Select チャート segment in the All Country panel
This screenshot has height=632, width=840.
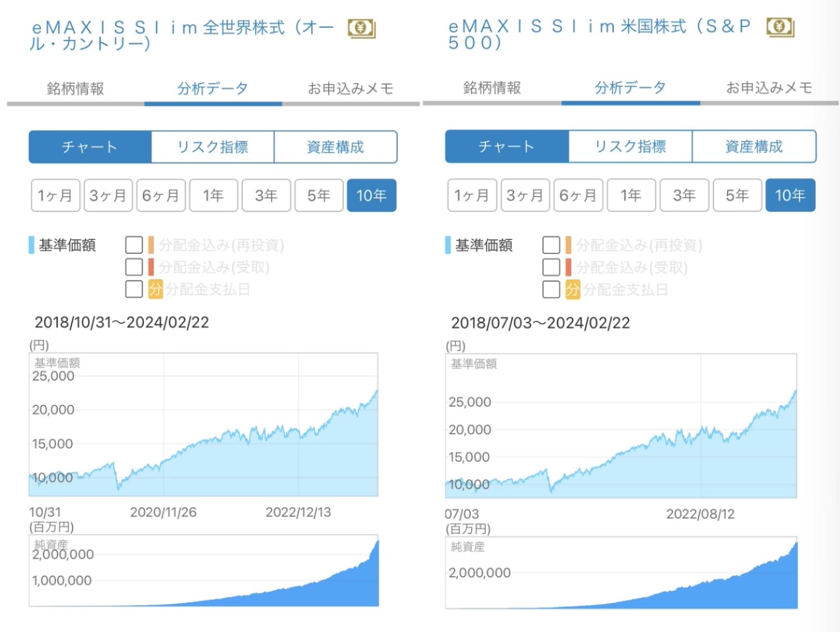pyautogui.click(x=90, y=147)
